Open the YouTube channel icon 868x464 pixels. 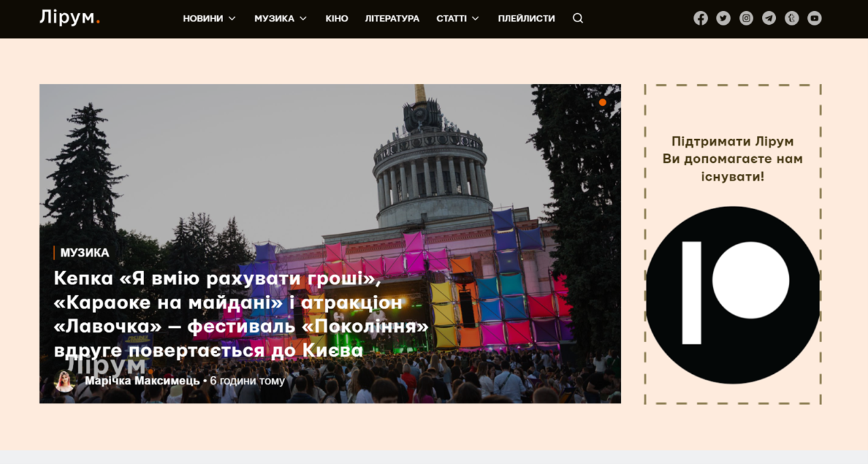814,18
